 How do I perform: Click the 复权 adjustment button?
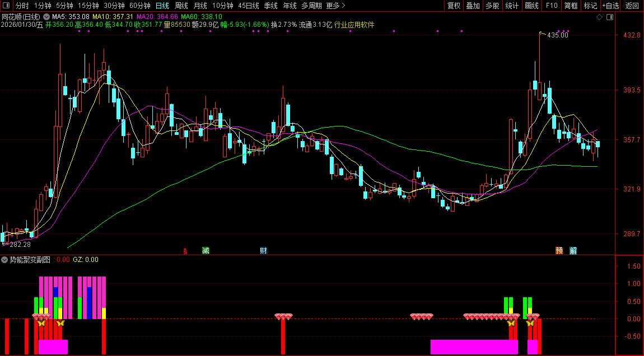pos(454,6)
